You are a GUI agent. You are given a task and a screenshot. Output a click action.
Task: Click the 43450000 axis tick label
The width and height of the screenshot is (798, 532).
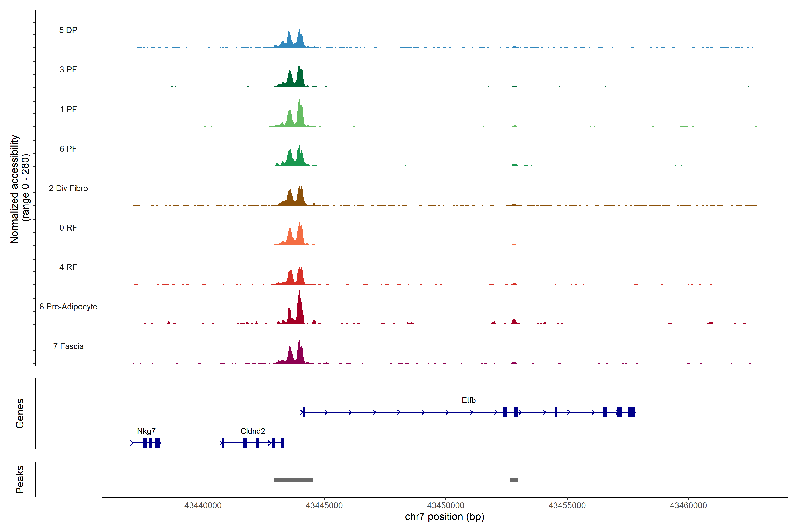pyautogui.click(x=446, y=506)
